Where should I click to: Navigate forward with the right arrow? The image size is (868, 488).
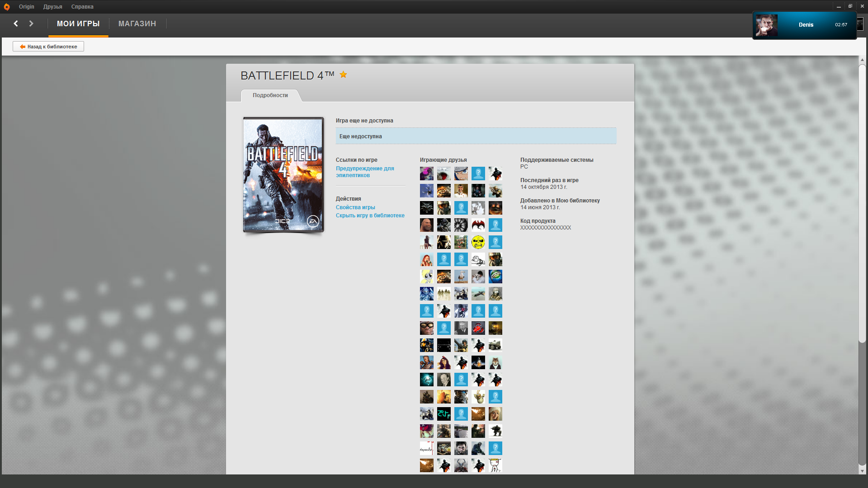31,23
